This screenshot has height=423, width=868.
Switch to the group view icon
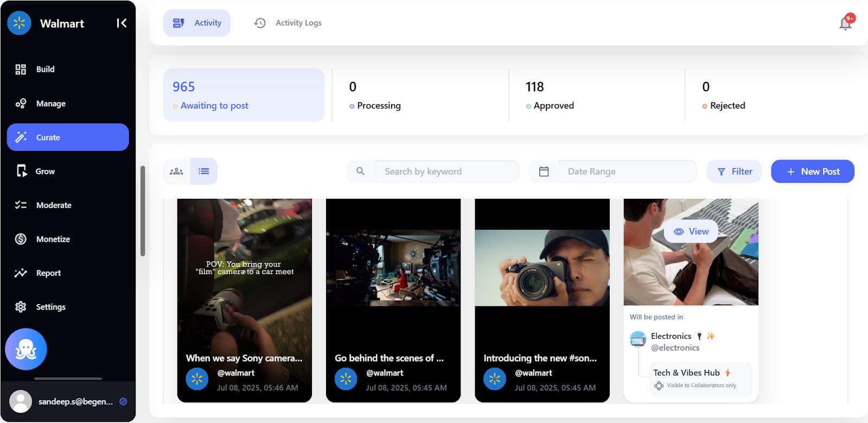(x=177, y=172)
